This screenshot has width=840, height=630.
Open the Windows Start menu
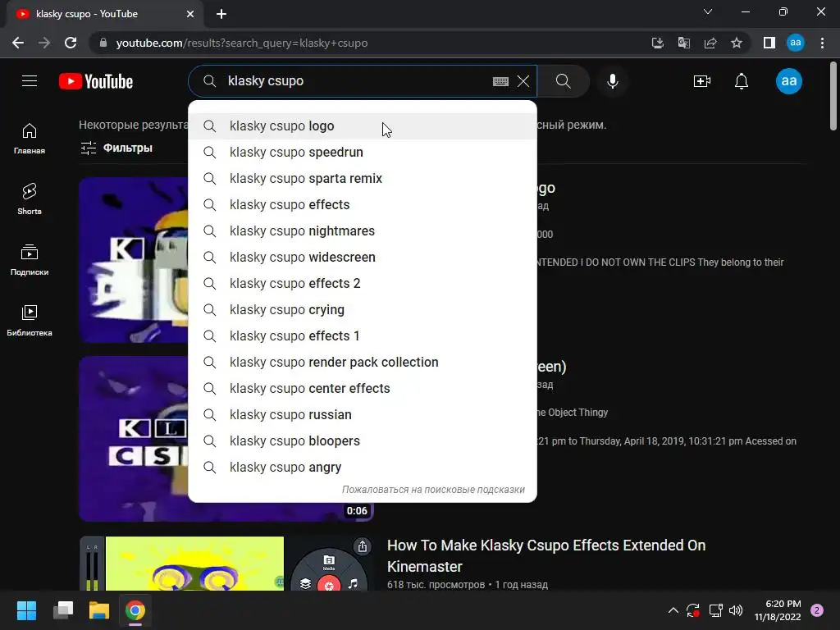pyautogui.click(x=26, y=610)
